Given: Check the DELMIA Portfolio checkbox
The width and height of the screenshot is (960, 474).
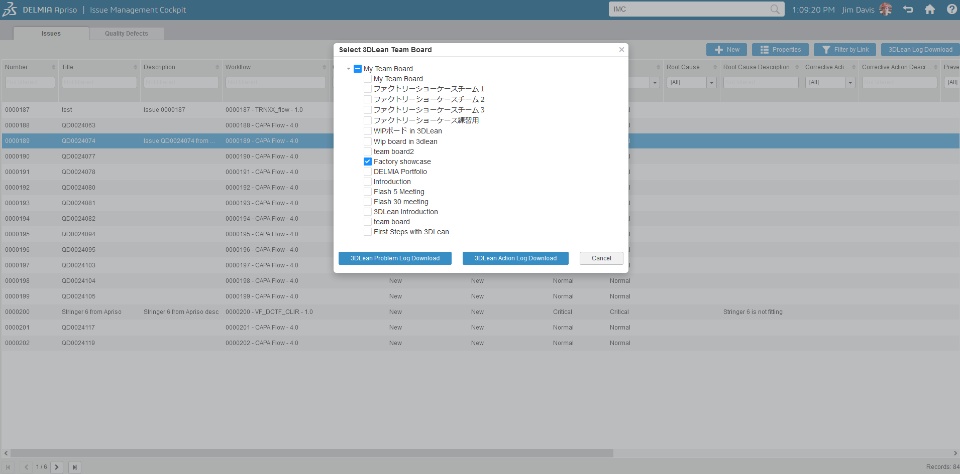Looking at the screenshot, I should (x=367, y=171).
